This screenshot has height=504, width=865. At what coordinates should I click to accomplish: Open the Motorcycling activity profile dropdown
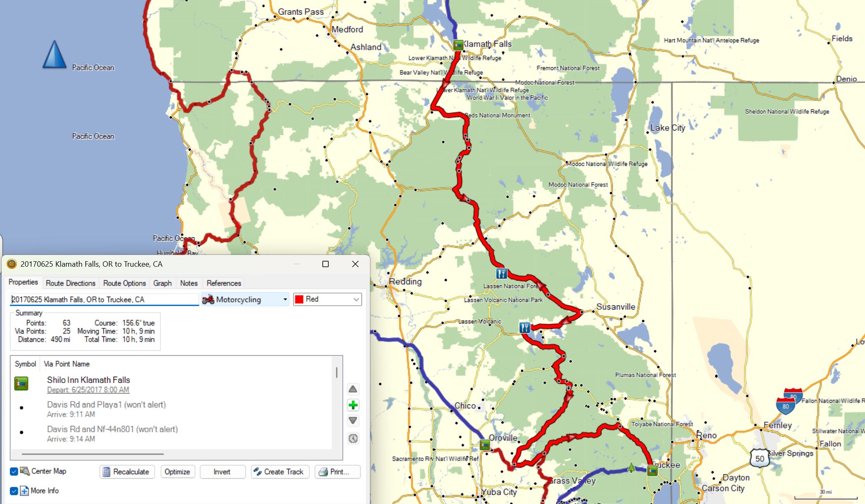(245, 299)
